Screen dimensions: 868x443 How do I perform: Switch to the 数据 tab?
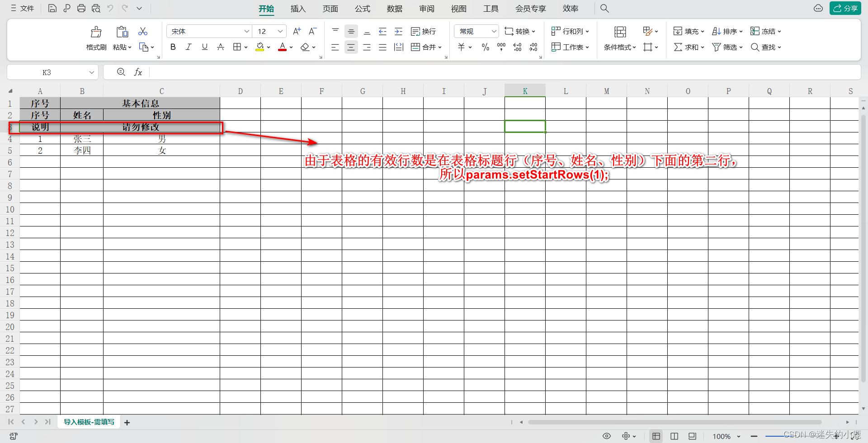[x=394, y=8]
